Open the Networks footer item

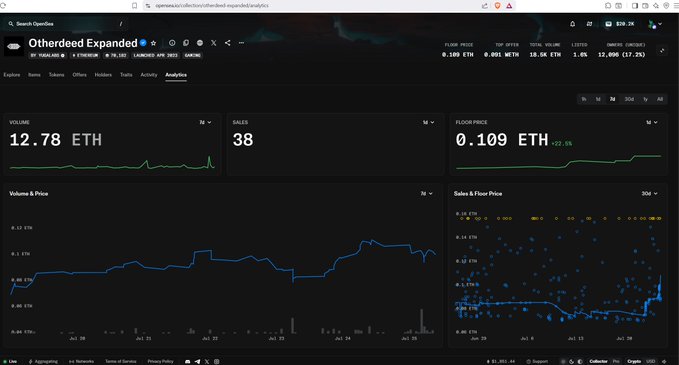pos(81,361)
